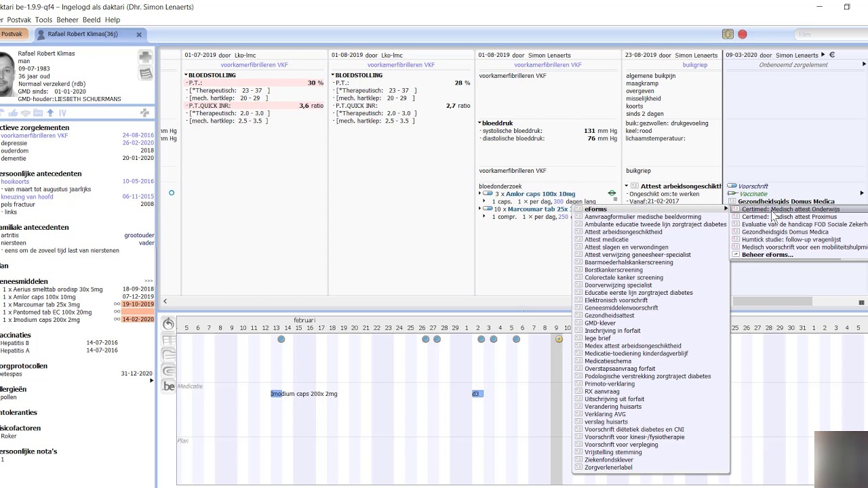The width and height of the screenshot is (868, 488).
Task: Expand the Amlor caps 100x 10mg prescription
Action: [480, 194]
